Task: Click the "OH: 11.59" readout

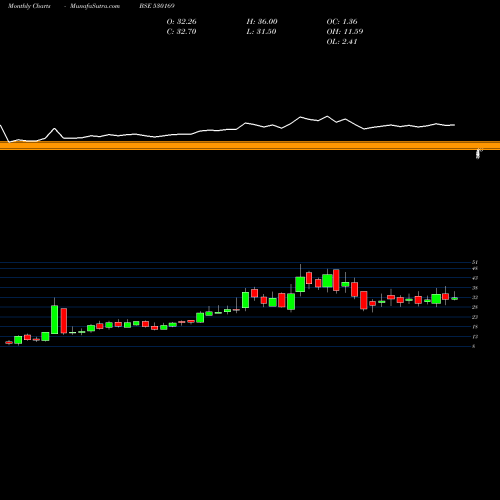Action: (345, 32)
